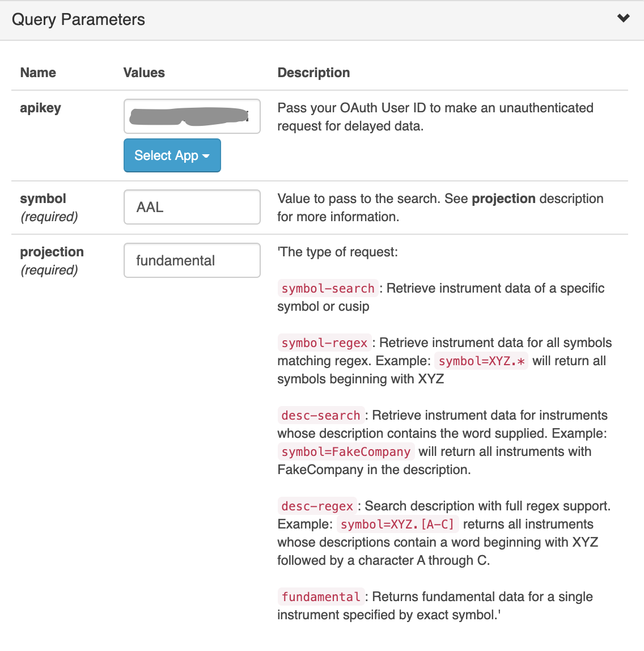Click the projection value field showing fundamental
Image resolution: width=644 pixels, height=651 pixels.
(x=192, y=260)
